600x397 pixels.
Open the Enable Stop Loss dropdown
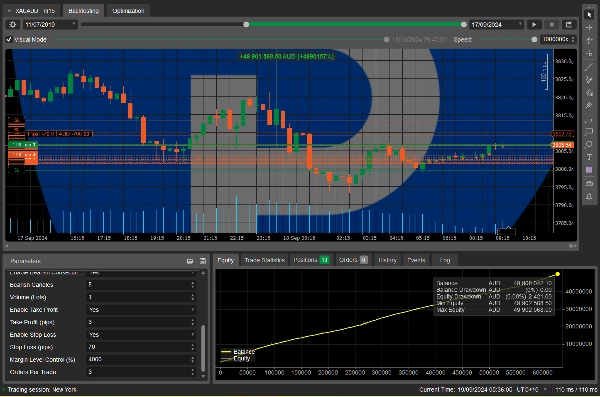tap(141, 335)
